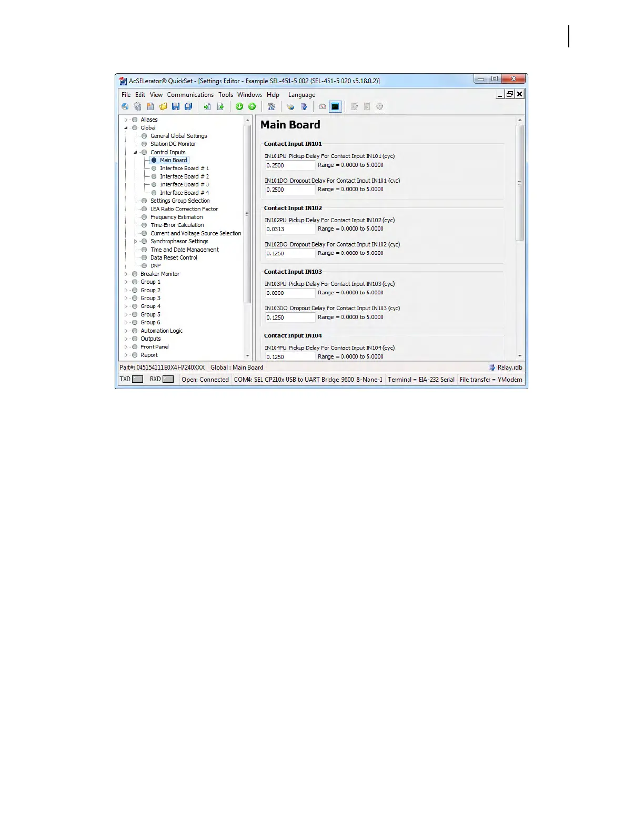This screenshot has width=644, height=834.
Task: Click the second grayed-out document toolbar icon
Action: [x=367, y=106]
